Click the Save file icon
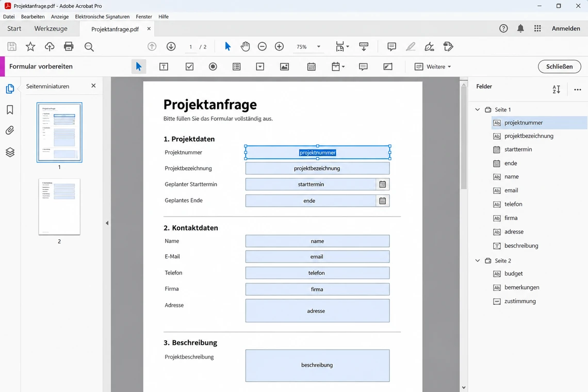588x392 pixels. 12,46
